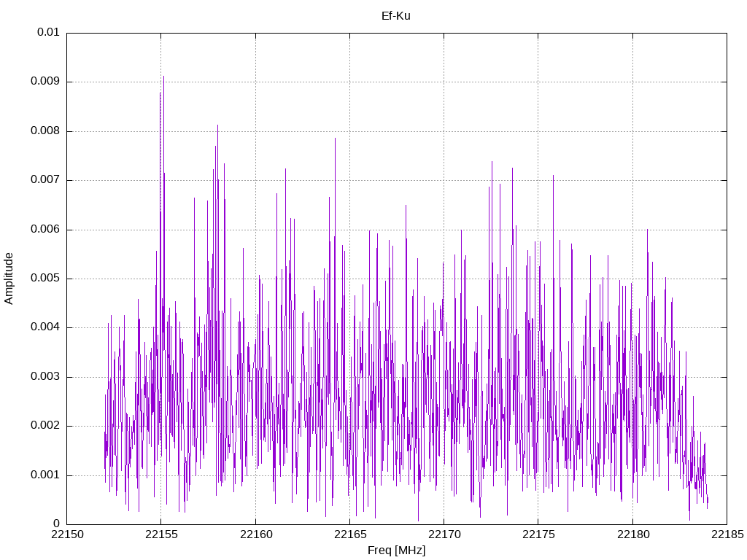This screenshot has width=747, height=560.
Task: Click the 0 y-axis tick label
Action: pyautogui.click(x=56, y=524)
